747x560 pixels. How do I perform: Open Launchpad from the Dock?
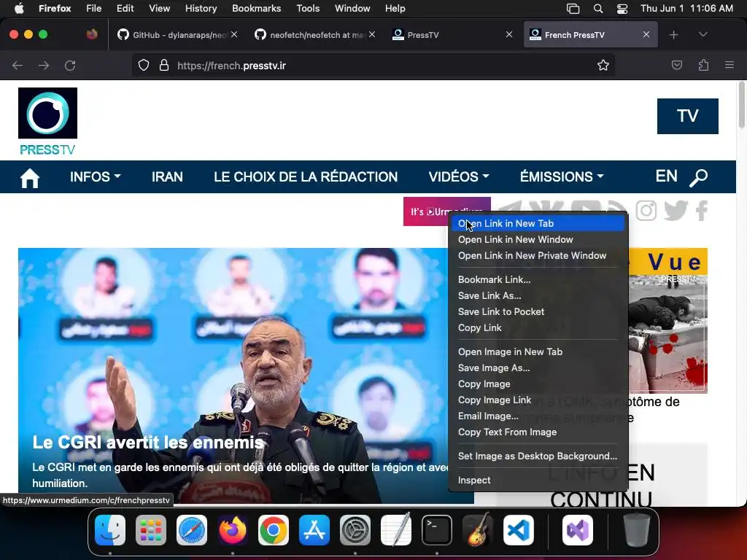(151, 530)
